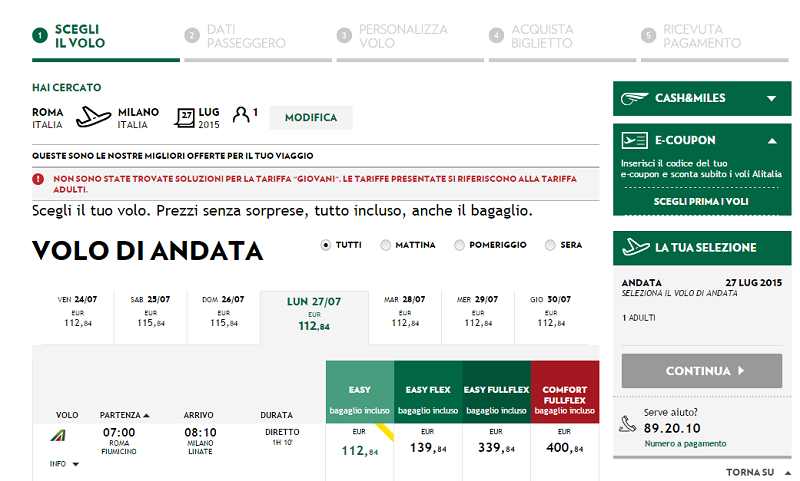This screenshot has width=800, height=481.
Task: Click the Personalizza Volo step
Action: (x=403, y=36)
